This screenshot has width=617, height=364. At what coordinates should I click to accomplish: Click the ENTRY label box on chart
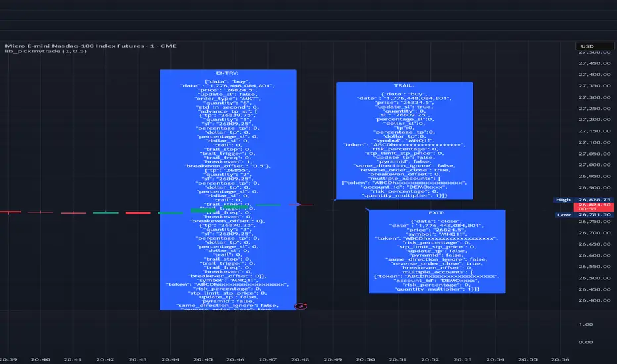(x=228, y=190)
